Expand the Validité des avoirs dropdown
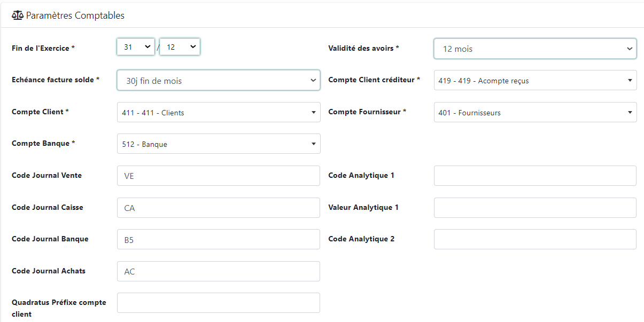Viewport: 644px width, 322px height. 535,49
